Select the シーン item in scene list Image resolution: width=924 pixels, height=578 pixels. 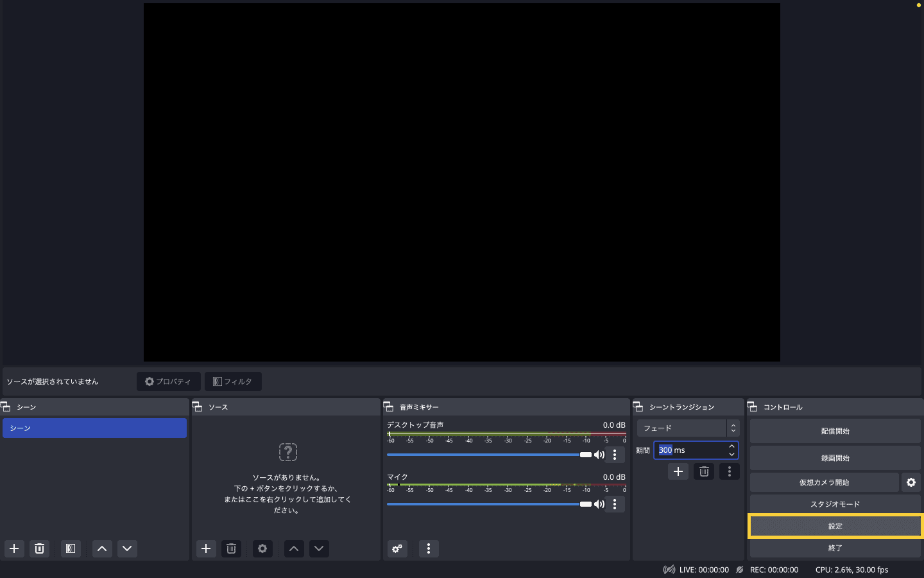click(94, 428)
